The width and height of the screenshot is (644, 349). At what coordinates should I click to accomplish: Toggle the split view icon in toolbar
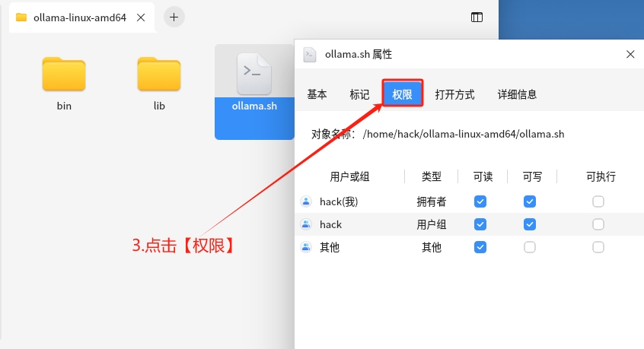[477, 17]
